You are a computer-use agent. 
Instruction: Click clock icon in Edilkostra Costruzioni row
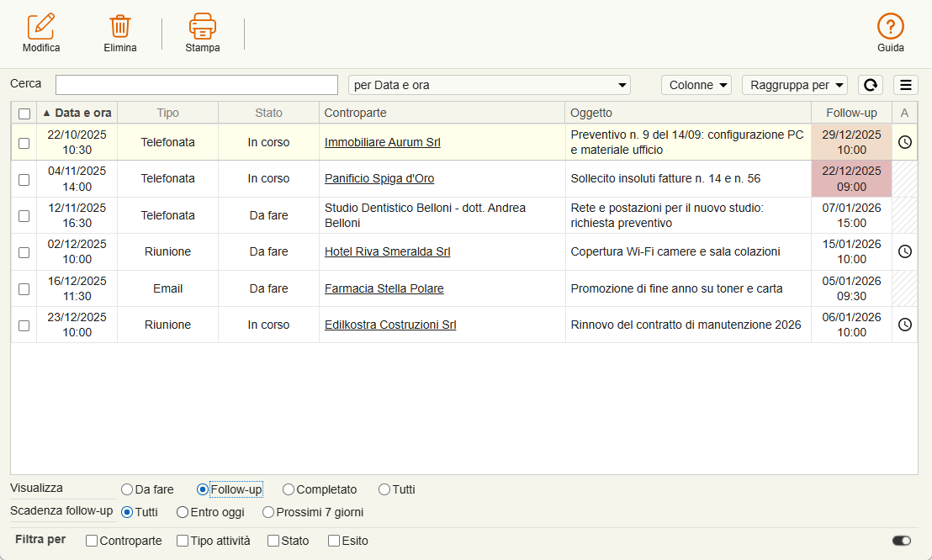click(x=904, y=325)
